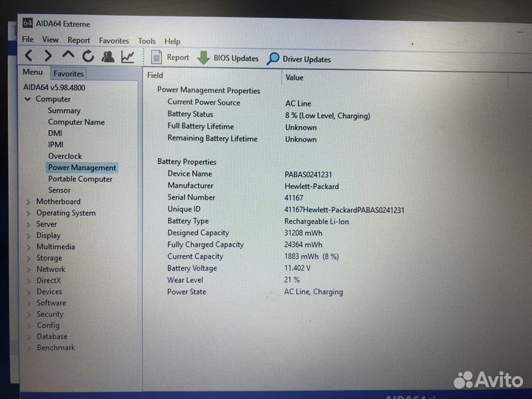This screenshot has height=399, width=532.
Task: Open the graph chart toolbar icon
Action: pyautogui.click(x=128, y=57)
